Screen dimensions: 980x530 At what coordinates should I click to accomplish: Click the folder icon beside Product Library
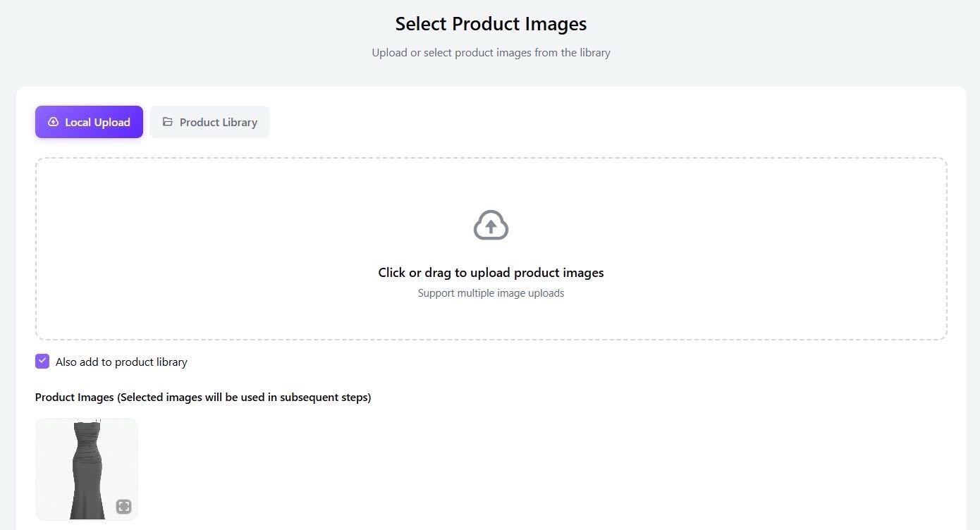click(168, 122)
